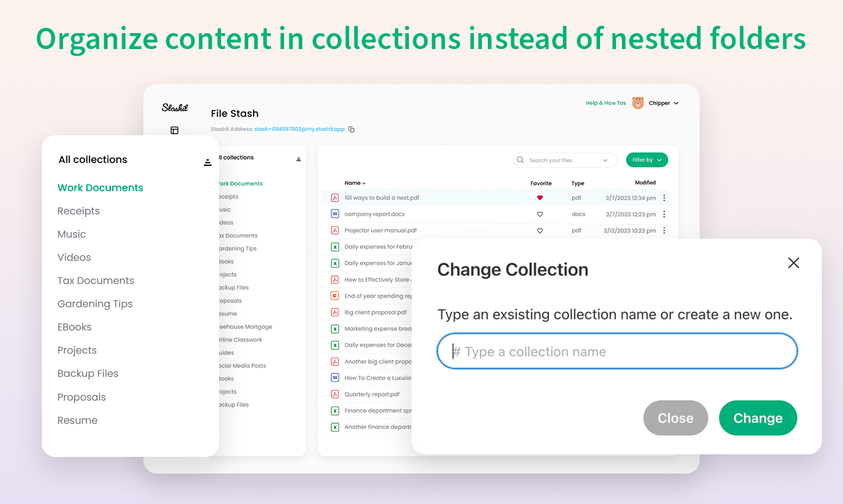Open kebab menu for 101 ways to build a nest.pdf
The image size is (843, 504).
click(x=664, y=198)
